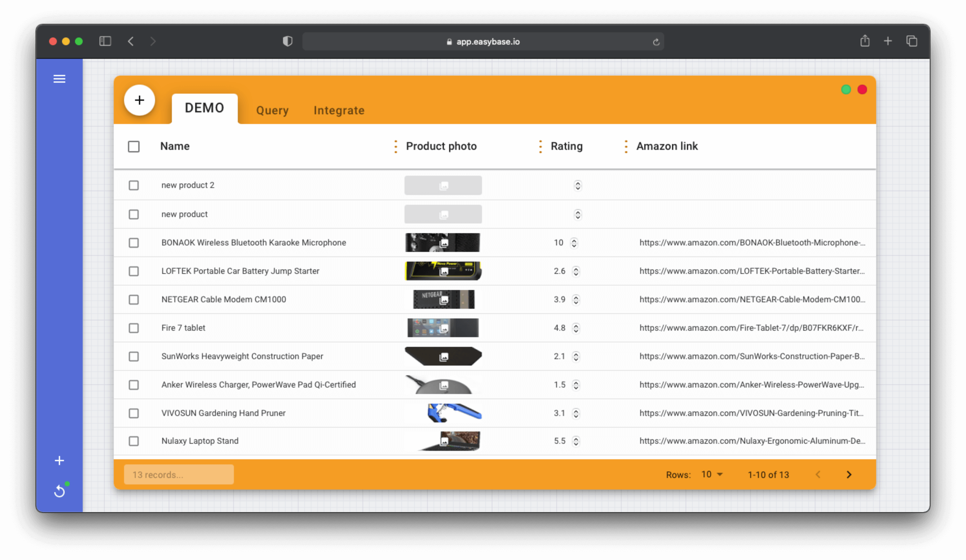
Task: Open the Amazon link column options menu
Action: click(625, 146)
